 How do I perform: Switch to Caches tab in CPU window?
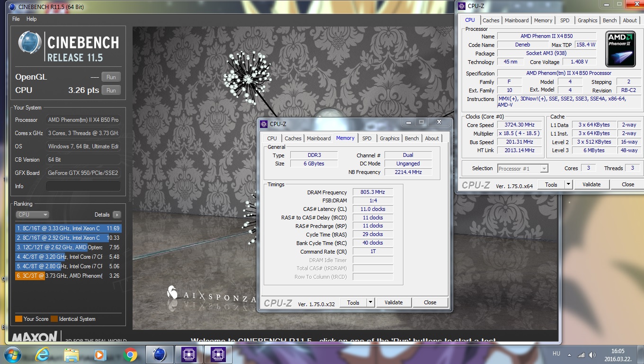click(491, 20)
